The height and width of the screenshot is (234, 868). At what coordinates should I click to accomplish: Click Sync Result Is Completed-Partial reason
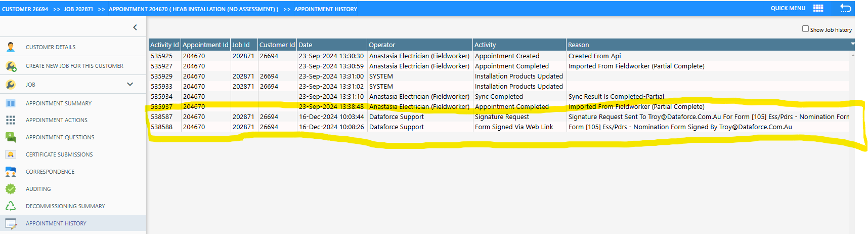click(x=616, y=97)
